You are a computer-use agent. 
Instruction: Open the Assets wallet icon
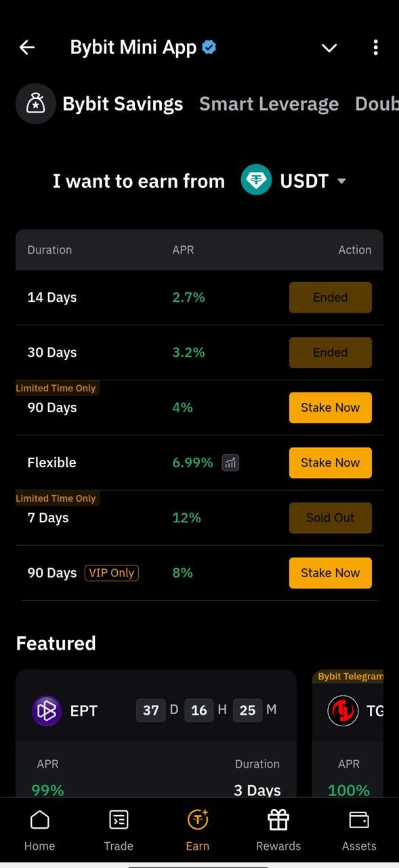coord(359,820)
